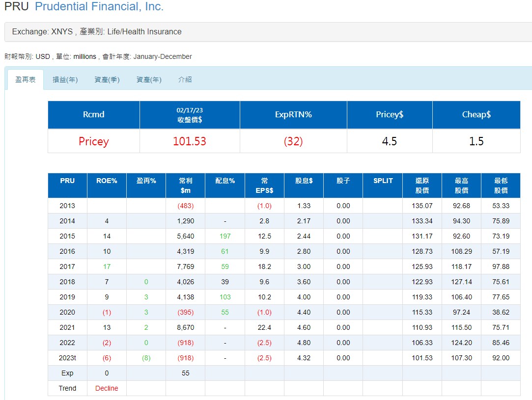This screenshot has height=400, width=532.
Task: Click 22.4 EPS in 2021 row
Action: 265,328
